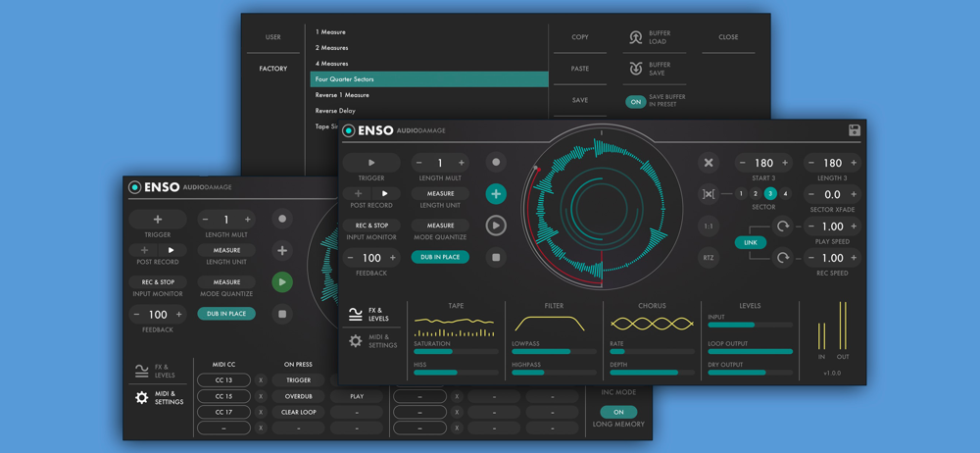This screenshot has height=453, width=980.
Task: Click the play circle button in front ENSO window
Action: pos(496,226)
